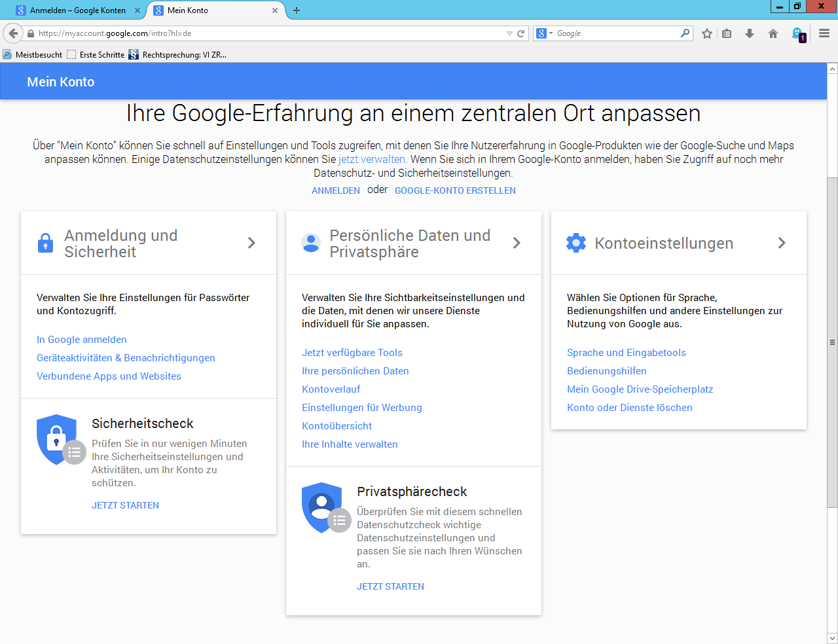Screen dimensions: 838x644
Task: Expand Persönliche Daten und Privatsphäre chevron
Action: [x=517, y=243]
